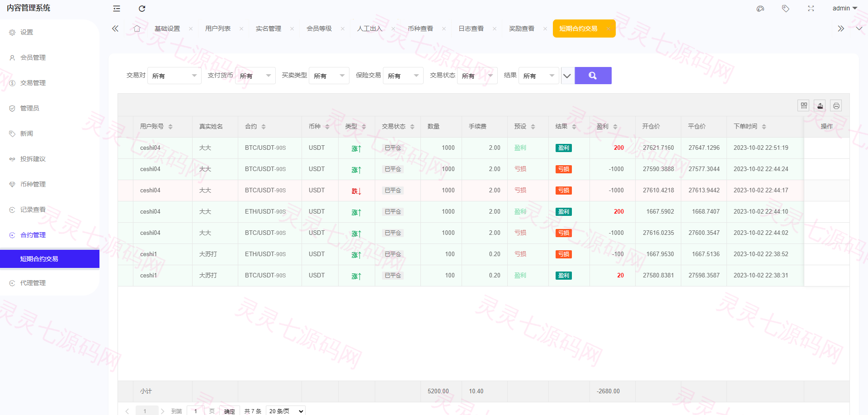The height and width of the screenshot is (415, 868).
Task: Refresh the page with reload icon
Action: point(142,9)
